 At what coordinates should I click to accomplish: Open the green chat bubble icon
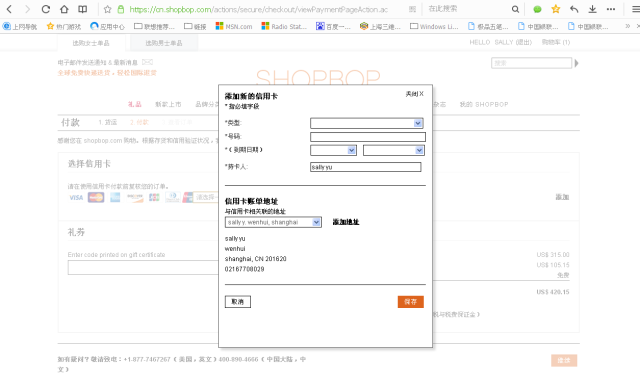(537, 9)
